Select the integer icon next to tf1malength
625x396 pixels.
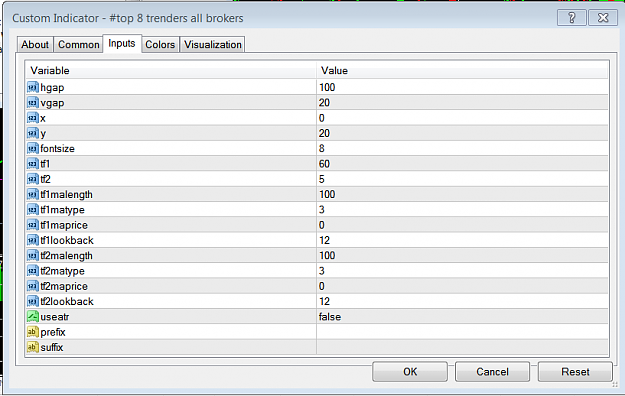click(x=33, y=194)
